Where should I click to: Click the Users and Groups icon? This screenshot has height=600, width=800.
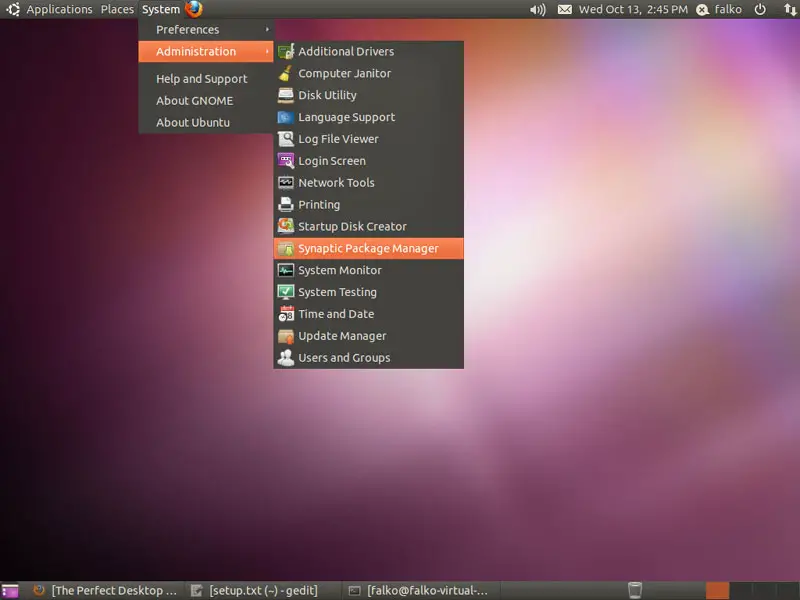(286, 358)
